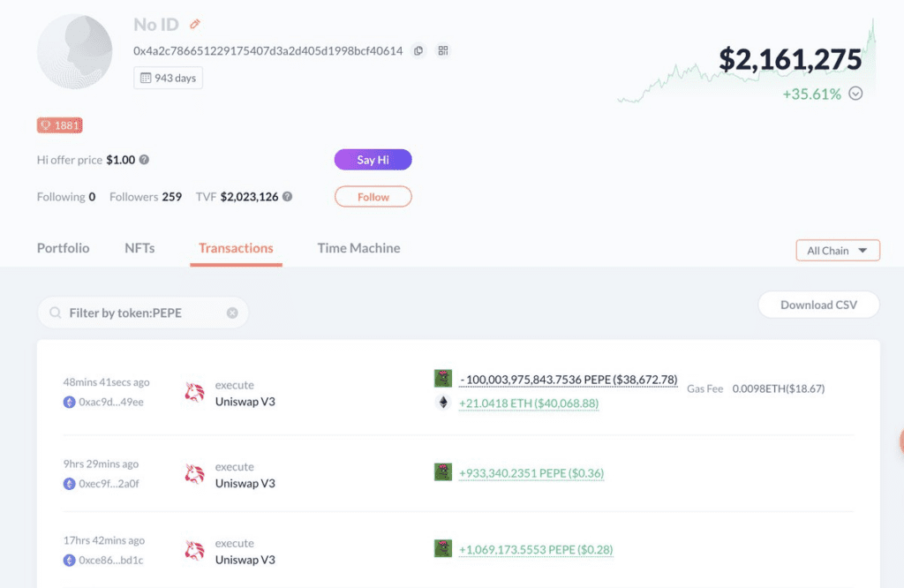Click the ETH token icon beside +21.0418 ETH

(x=443, y=403)
